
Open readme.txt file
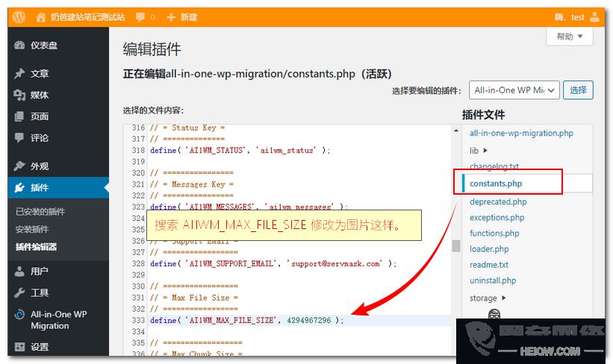pyautogui.click(x=489, y=264)
